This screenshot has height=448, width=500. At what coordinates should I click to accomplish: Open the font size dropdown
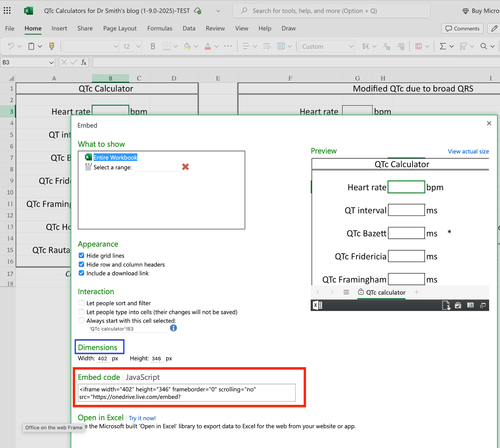pyautogui.click(x=138, y=46)
